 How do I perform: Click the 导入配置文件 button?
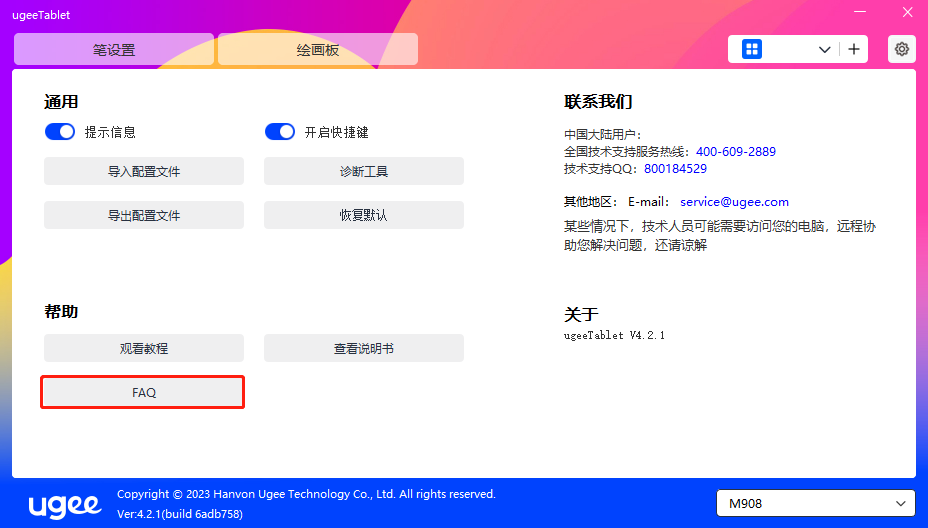coord(144,171)
